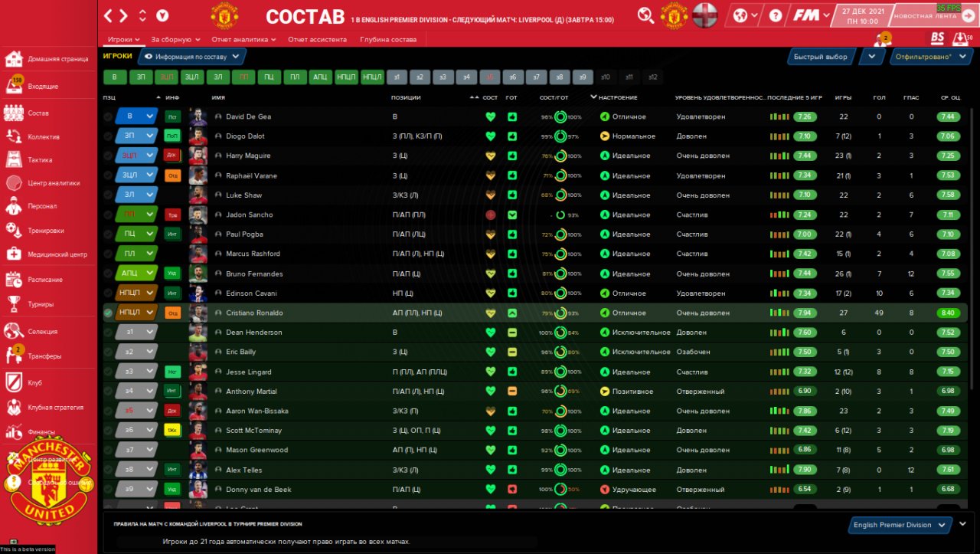Click Jadon Sancho's red injury condition icon
980x554 pixels.
[491, 215]
